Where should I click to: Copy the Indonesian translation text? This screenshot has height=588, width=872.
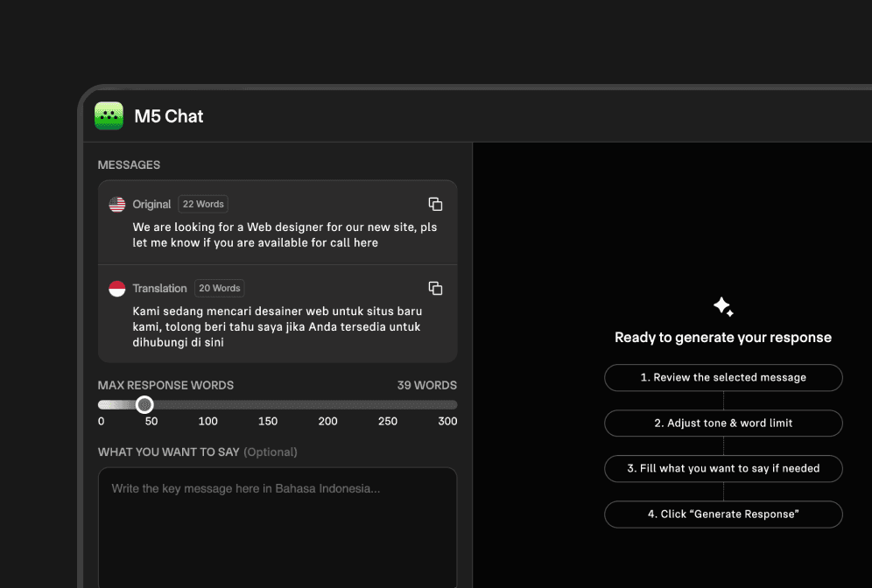coord(435,288)
